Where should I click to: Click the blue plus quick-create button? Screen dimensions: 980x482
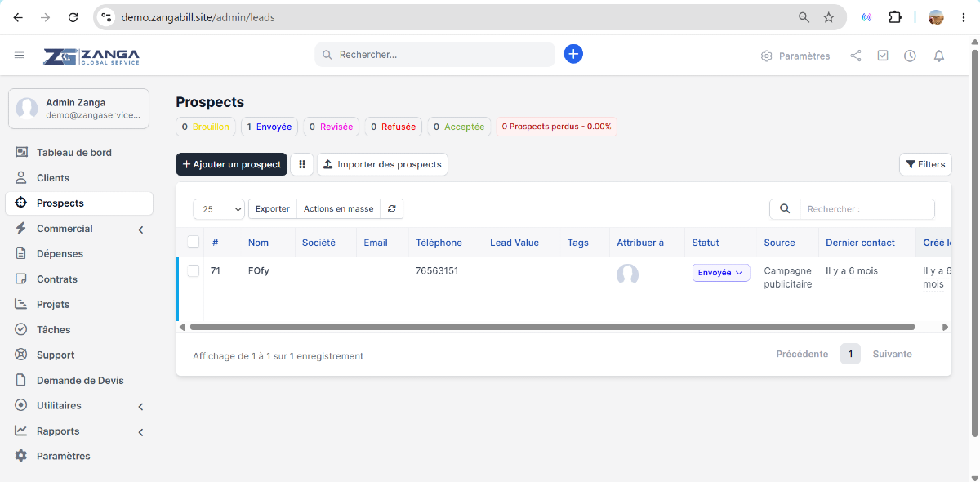(573, 54)
